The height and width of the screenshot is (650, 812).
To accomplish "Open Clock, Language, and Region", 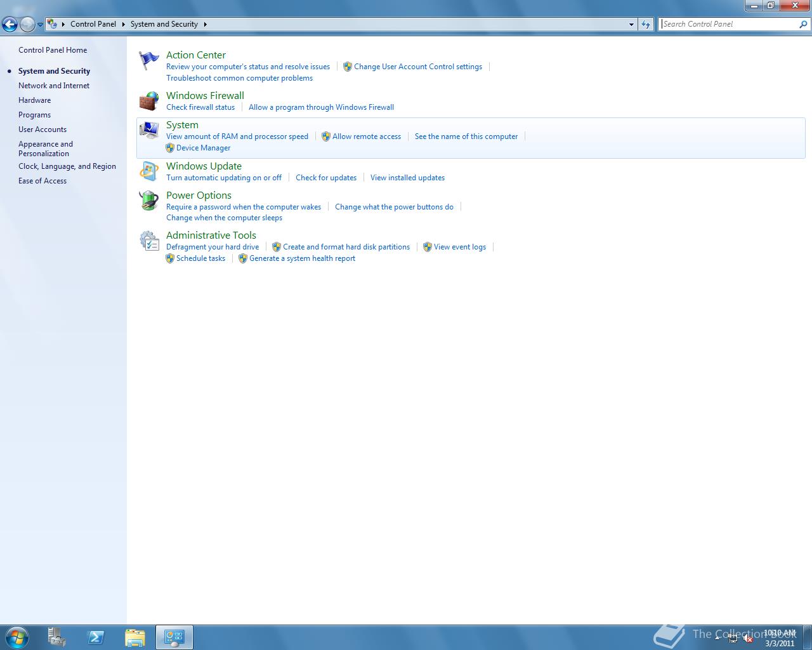I will [x=67, y=166].
